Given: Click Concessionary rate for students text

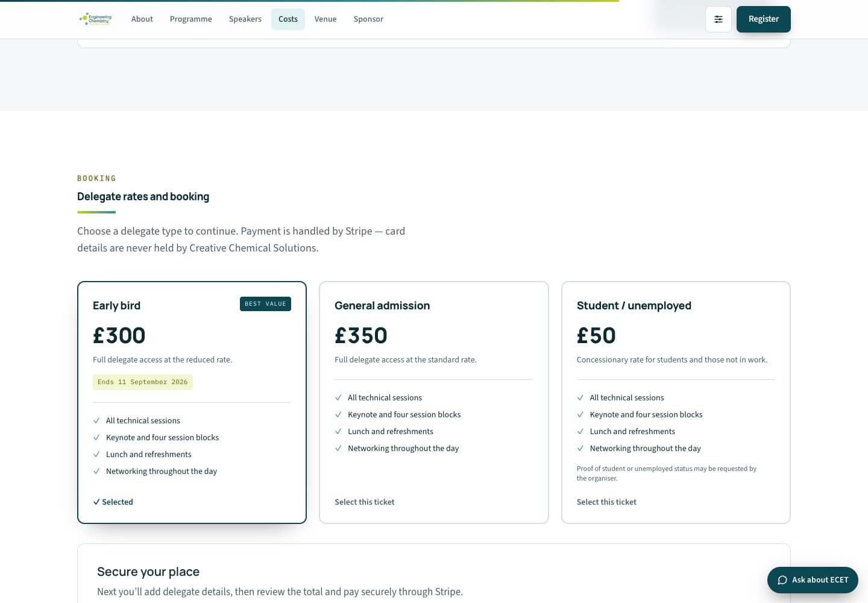Looking at the screenshot, I should click(x=672, y=360).
